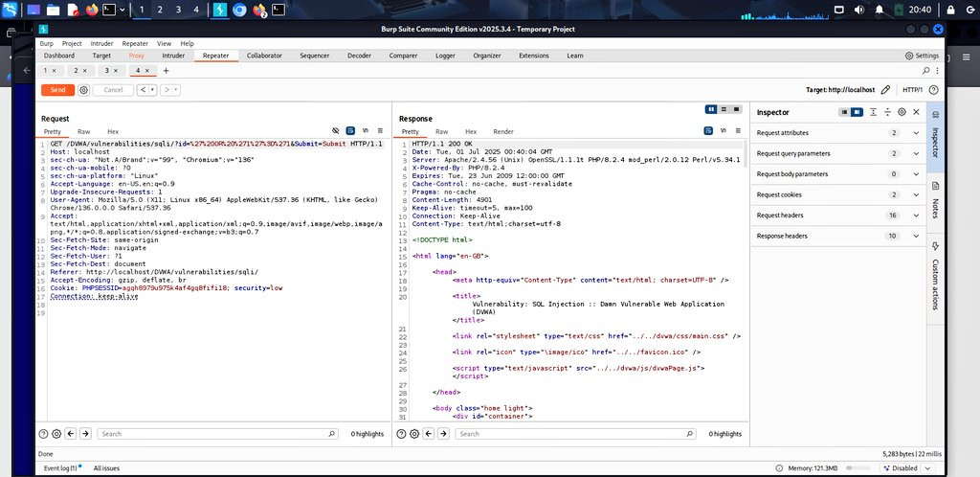This screenshot has height=477, width=980.
Task: Click the Send button
Action: pyautogui.click(x=57, y=90)
